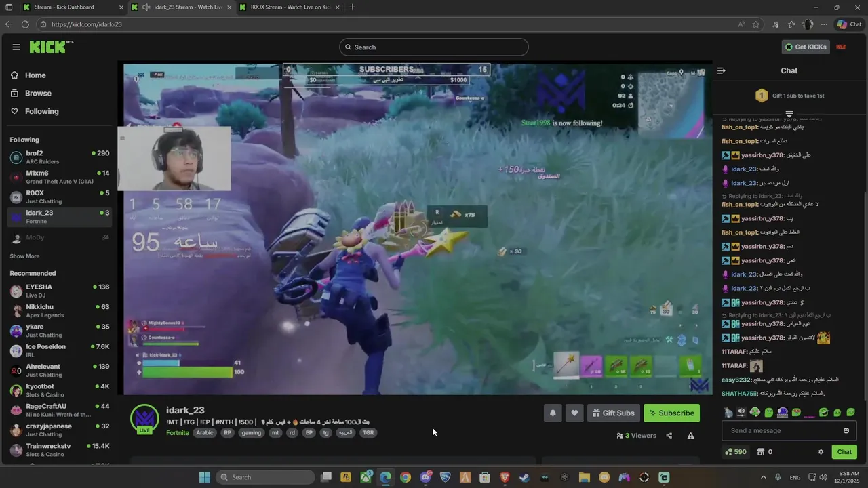Click browser back arrow
Viewport: 868px width, 488px height.
tap(8, 24)
